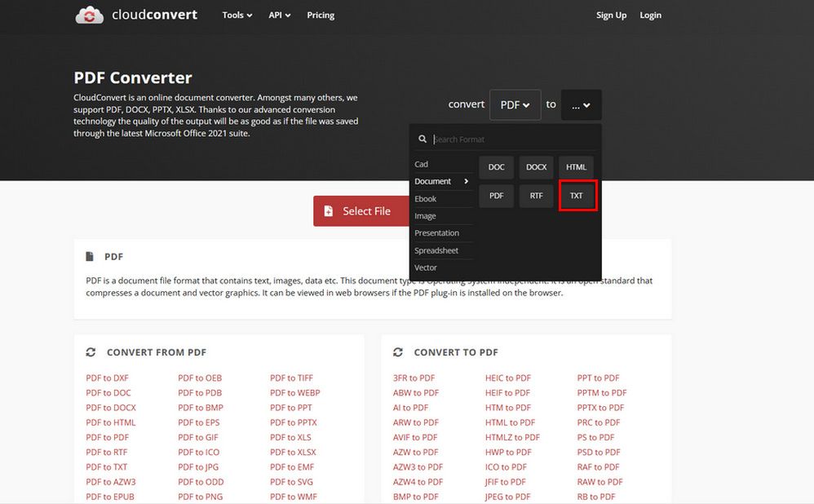Choose the PDF format button

click(x=496, y=196)
